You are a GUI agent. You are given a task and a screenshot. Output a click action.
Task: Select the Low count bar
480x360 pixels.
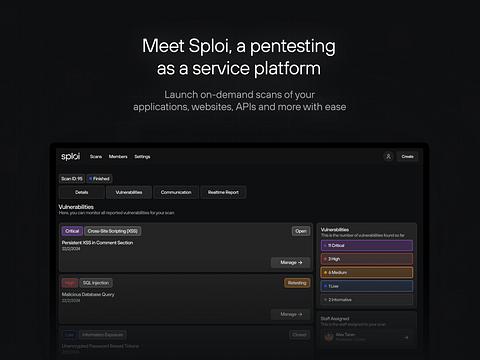click(367, 286)
